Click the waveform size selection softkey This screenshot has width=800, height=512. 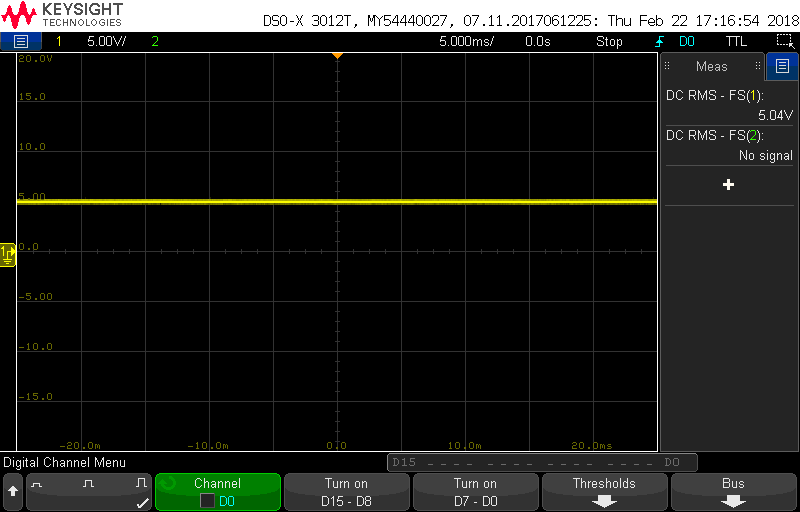point(89,492)
